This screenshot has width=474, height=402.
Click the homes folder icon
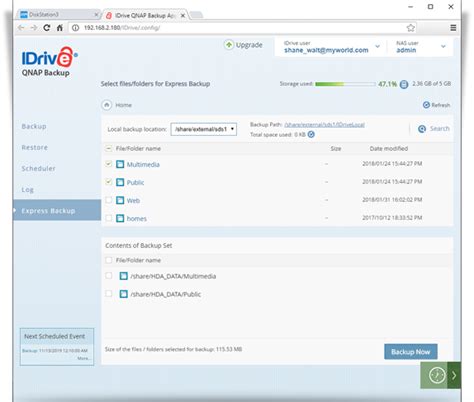pos(120,218)
